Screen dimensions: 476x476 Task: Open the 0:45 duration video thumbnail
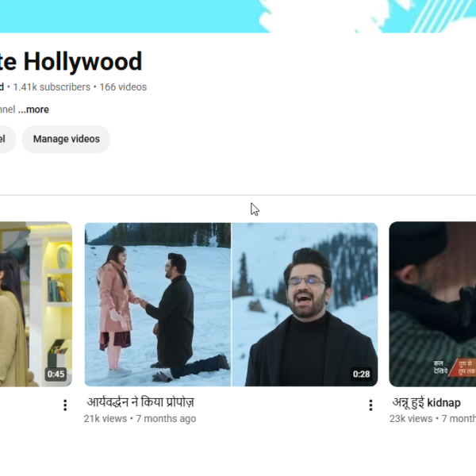(x=36, y=304)
